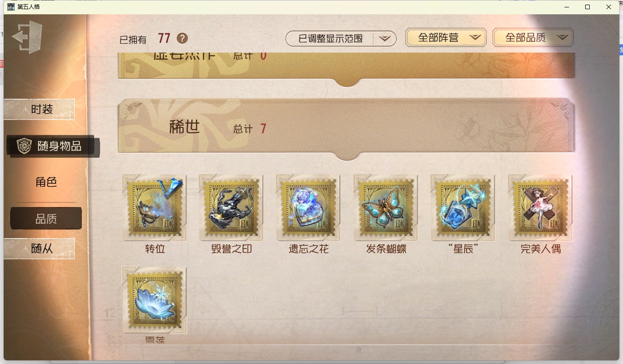The width and height of the screenshot is (623, 364).
Task: Choose the 完美人偶 accessory stamp
Action: pyautogui.click(x=540, y=208)
